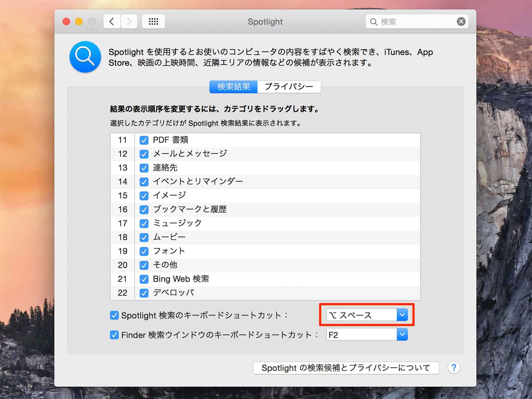Disable the イメージ category
Image resolution: width=532 pixels, height=399 pixels.
coord(144,196)
